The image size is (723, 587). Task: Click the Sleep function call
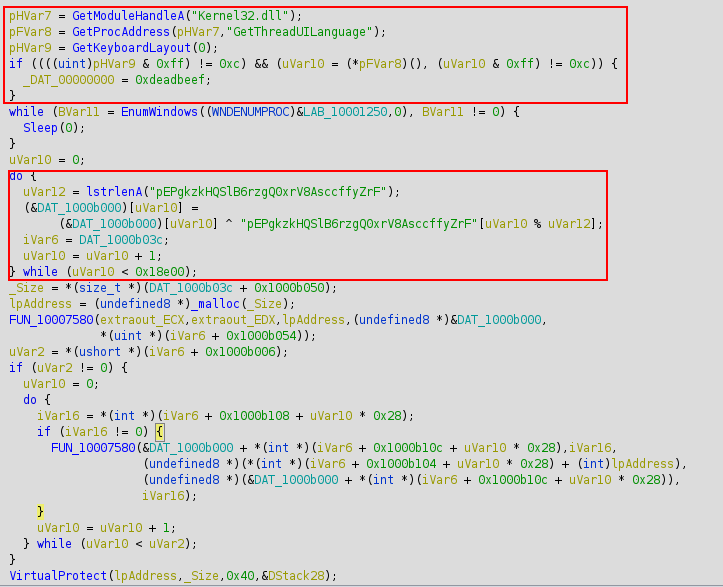pos(40,128)
